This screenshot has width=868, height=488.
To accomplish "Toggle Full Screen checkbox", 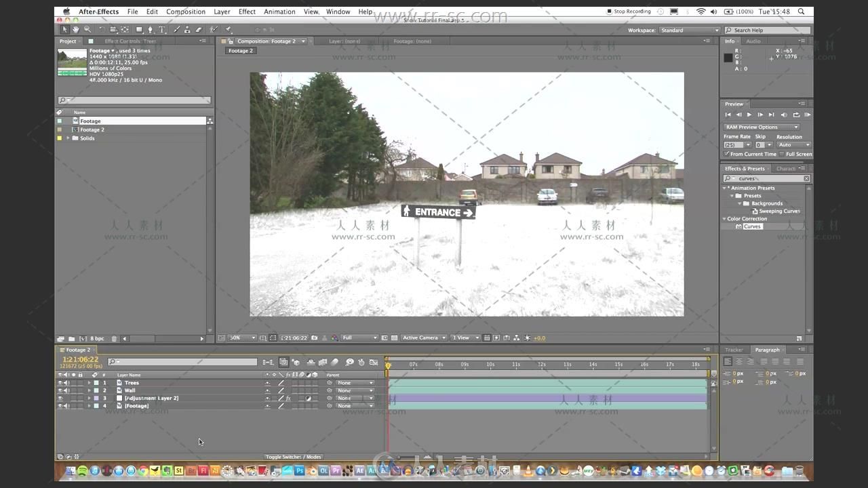I will click(782, 154).
